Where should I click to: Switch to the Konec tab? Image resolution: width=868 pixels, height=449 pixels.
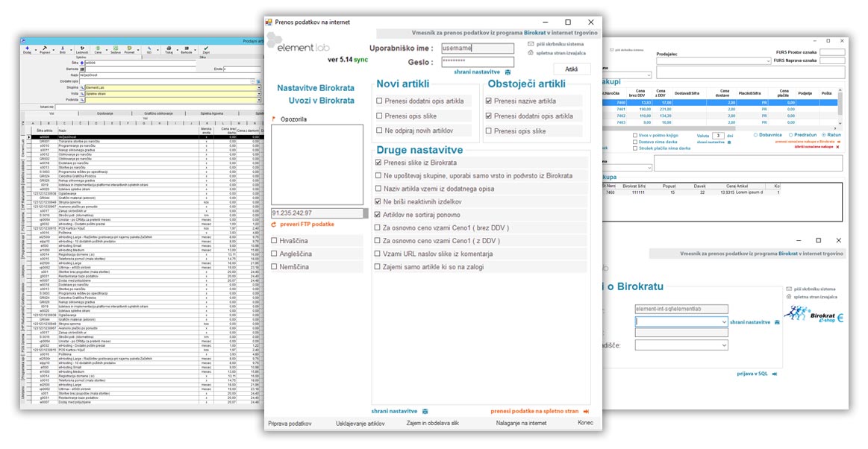pyautogui.click(x=586, y=423)
